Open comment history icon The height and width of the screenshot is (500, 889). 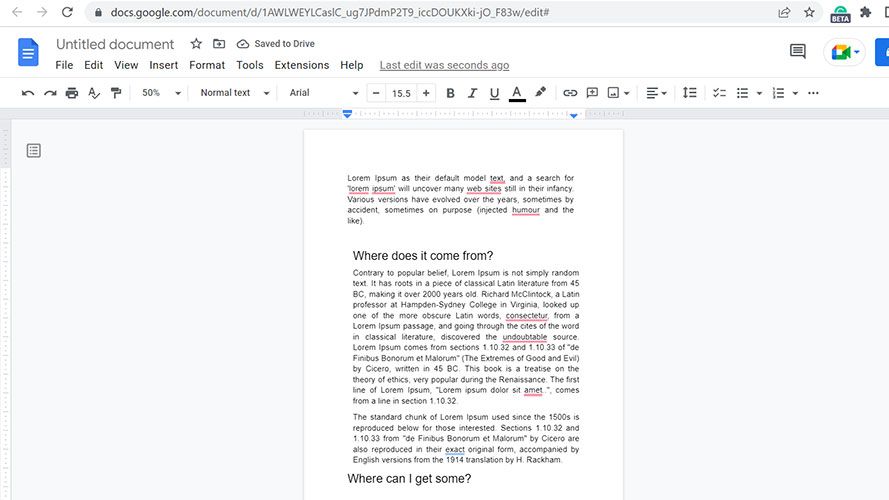click(x=798, y=52)
